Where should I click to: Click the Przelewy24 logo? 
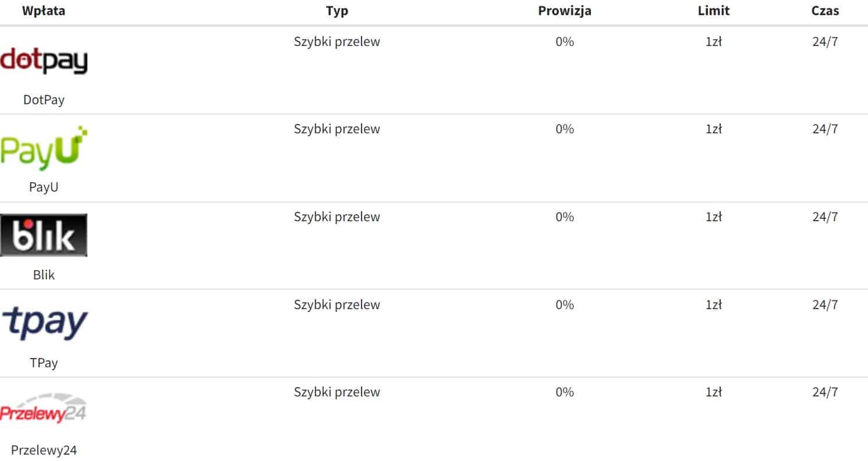click(44, 411)
